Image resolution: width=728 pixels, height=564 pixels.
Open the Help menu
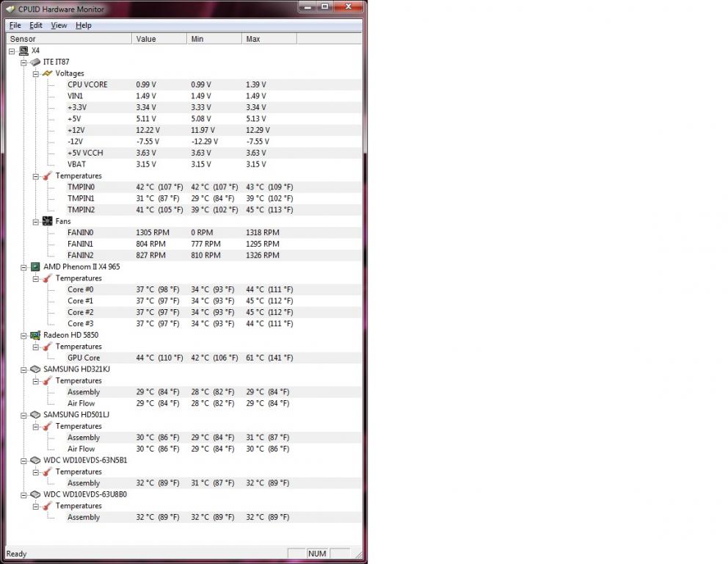point(84,26)
